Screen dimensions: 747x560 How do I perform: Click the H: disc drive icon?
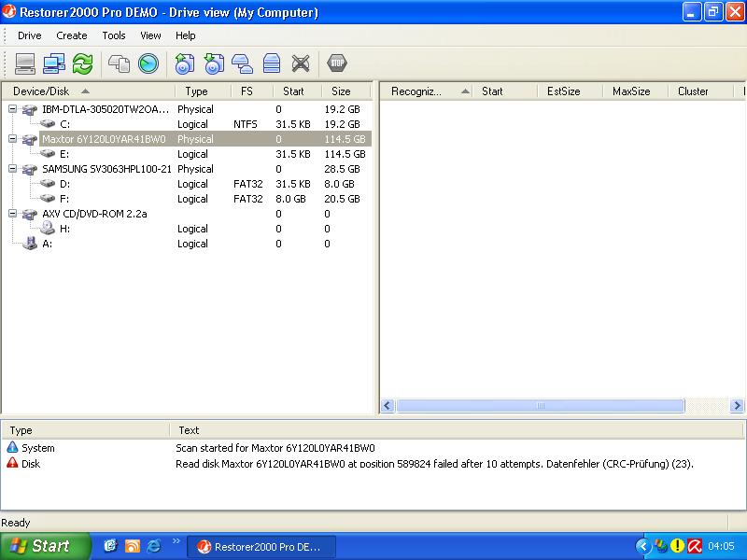click(48, 228)
